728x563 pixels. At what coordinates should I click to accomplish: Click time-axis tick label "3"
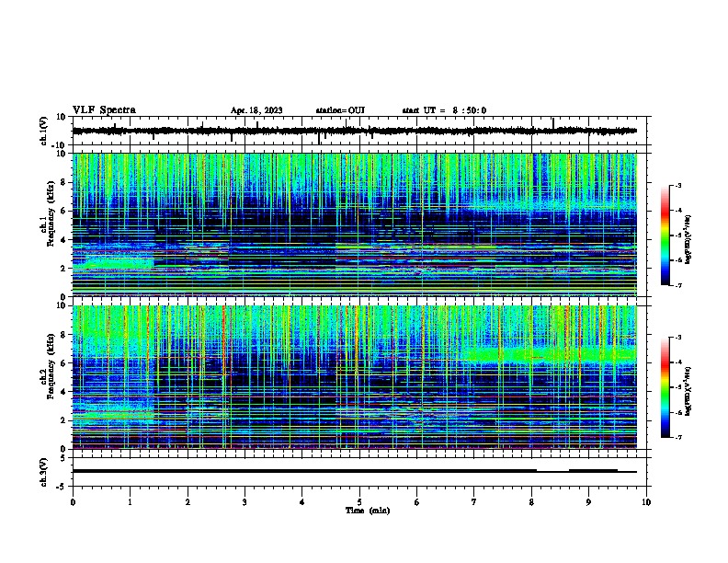tap(245, 502)
